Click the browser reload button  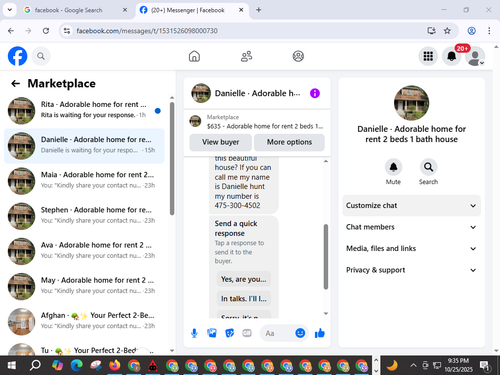(46, 31)
